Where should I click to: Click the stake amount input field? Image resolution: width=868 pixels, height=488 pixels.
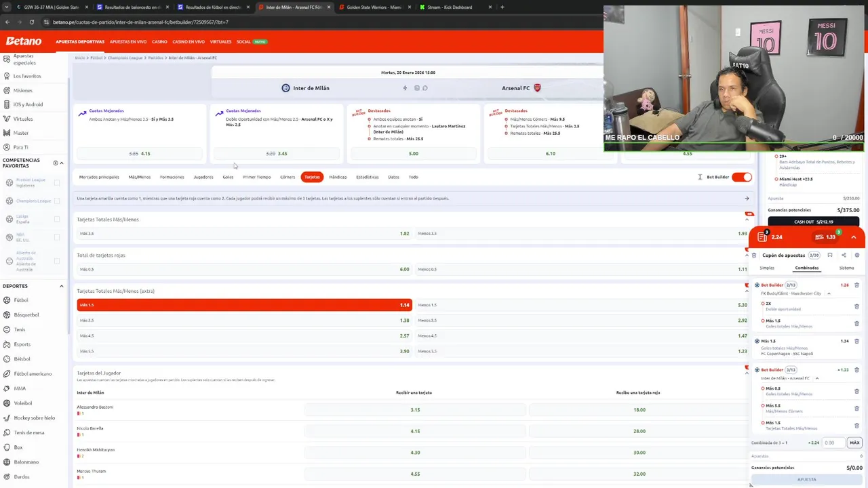(x=833, y=443)
